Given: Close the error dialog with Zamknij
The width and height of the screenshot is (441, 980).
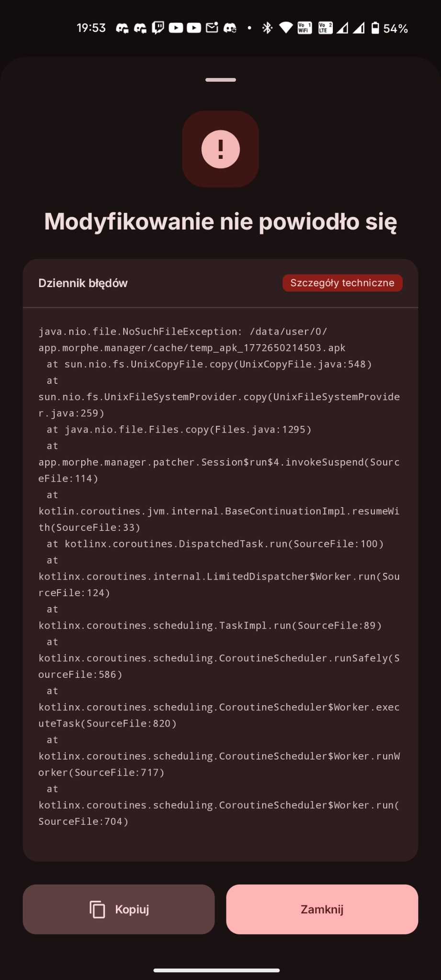Looking at the screenshot, I should pyautogui.click(x=322, y=909).
